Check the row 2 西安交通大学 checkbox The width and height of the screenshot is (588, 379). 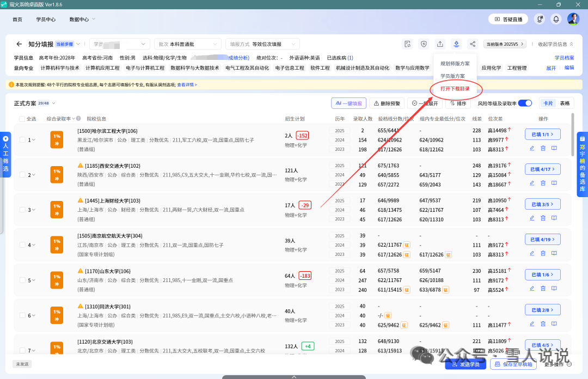click(x=22, y=174)
